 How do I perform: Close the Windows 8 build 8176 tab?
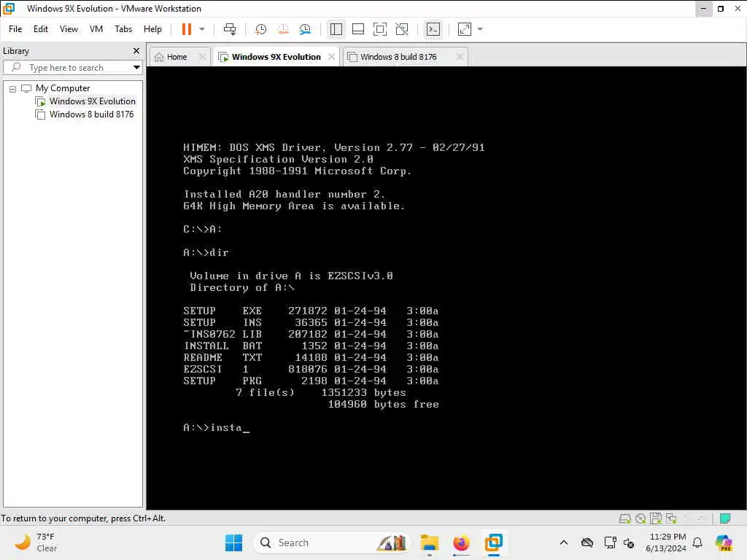460,57
